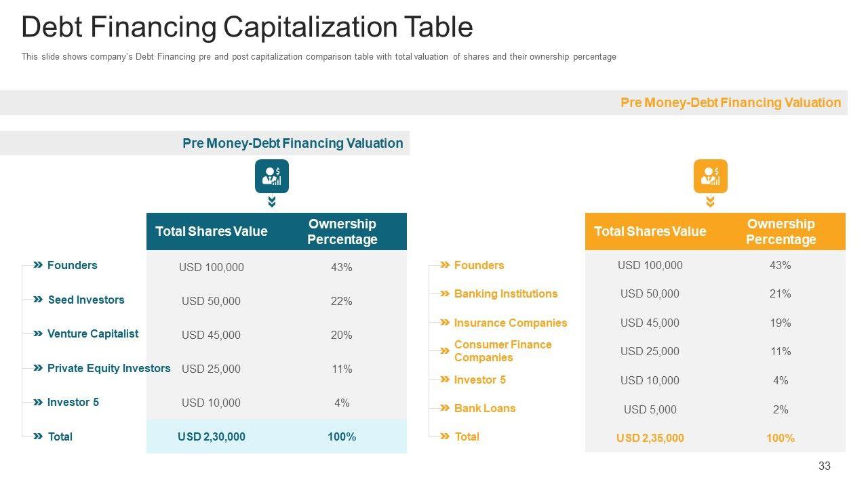Click the teal investor icon above left table
This screenshot has height=488, width=868.
[272, 176]
